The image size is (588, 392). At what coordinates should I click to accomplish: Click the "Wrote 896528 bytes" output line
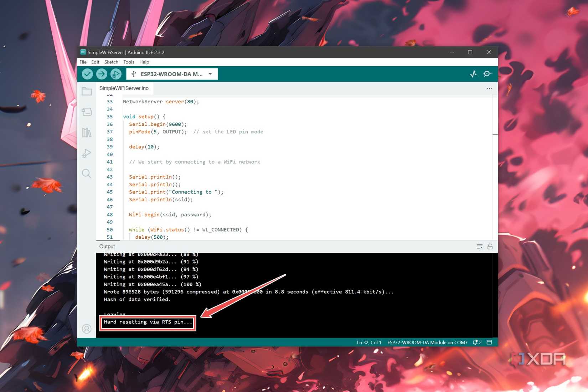coord(248,292)
